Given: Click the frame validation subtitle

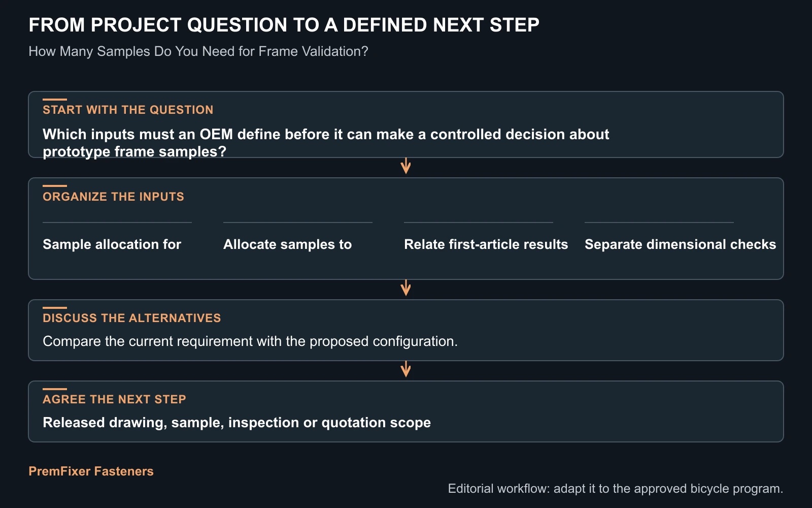Looking at the screenshot, I should [x=198, y=51].
